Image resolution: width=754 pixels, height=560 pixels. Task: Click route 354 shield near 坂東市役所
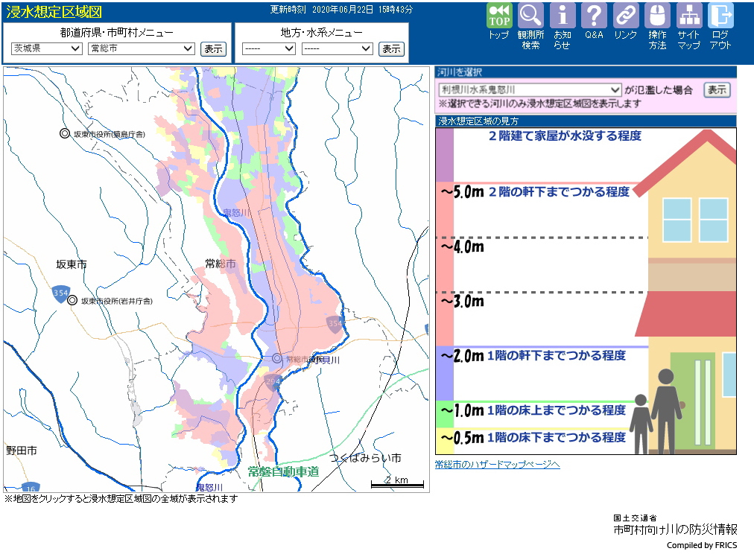pyautogui.click(x=60, y=293)
